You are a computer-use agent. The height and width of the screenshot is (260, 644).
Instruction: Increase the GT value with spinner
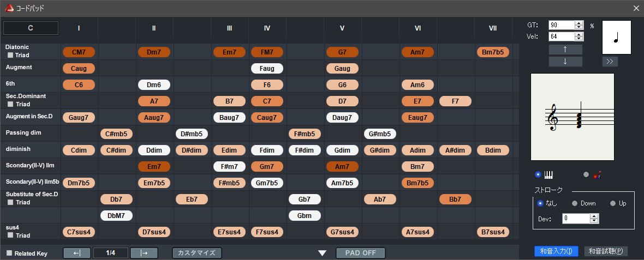(580, 23)
